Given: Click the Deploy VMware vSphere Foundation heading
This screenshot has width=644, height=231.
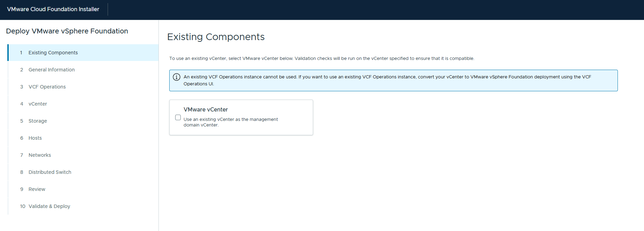Looking at the screenshot, I should click(67, 31).
